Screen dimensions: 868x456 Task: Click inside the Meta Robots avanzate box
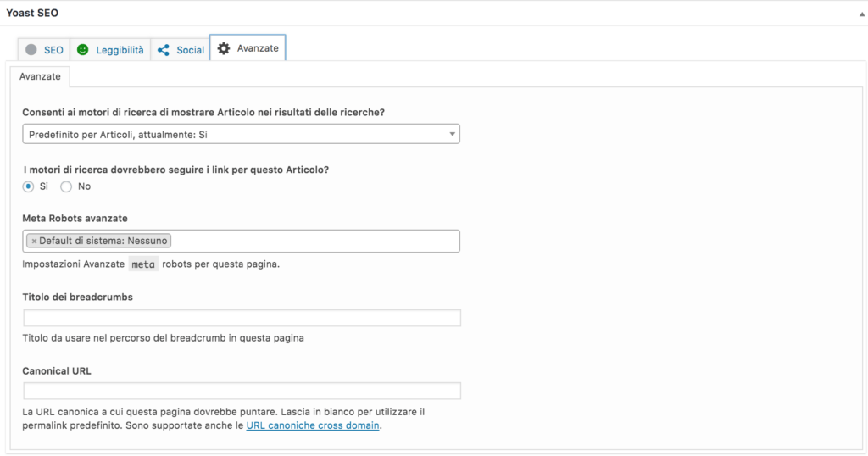315,242
